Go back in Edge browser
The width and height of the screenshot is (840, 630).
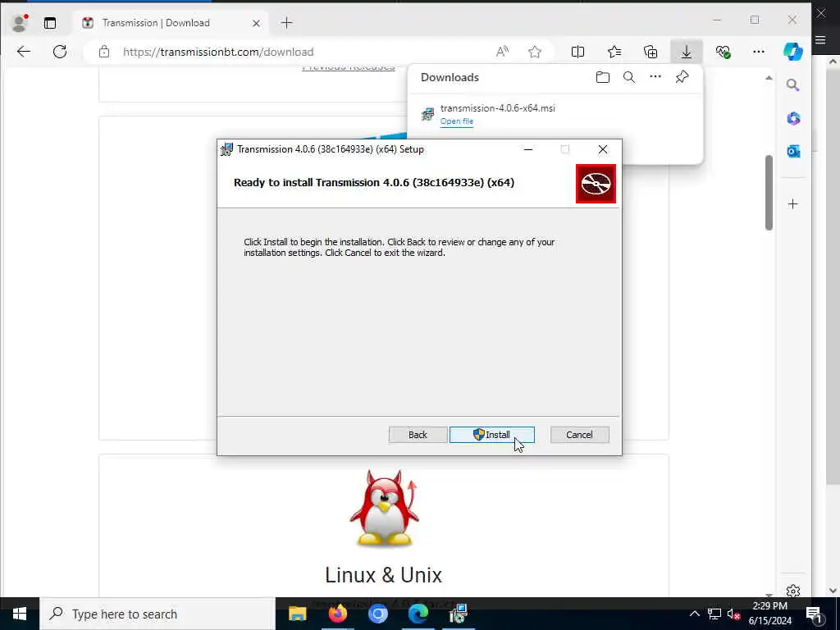tap(24, 52)
